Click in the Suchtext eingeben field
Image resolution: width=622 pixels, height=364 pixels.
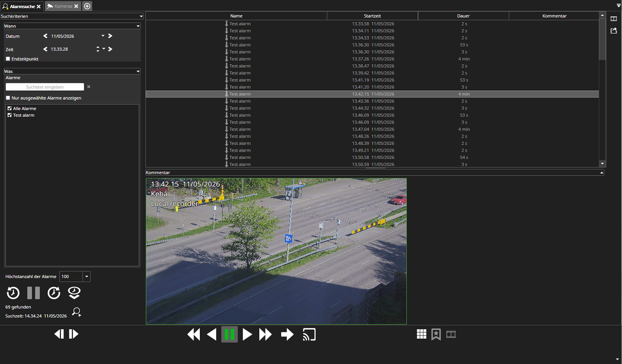coord(45,87)
